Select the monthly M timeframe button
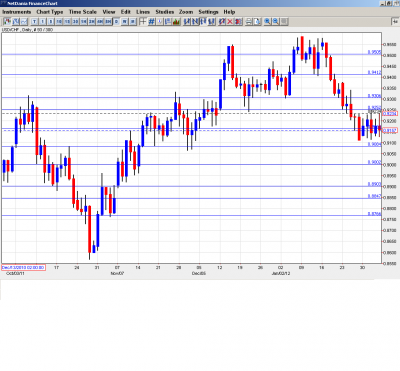This screenshot has width=400, height=371. tap(132, 22)
